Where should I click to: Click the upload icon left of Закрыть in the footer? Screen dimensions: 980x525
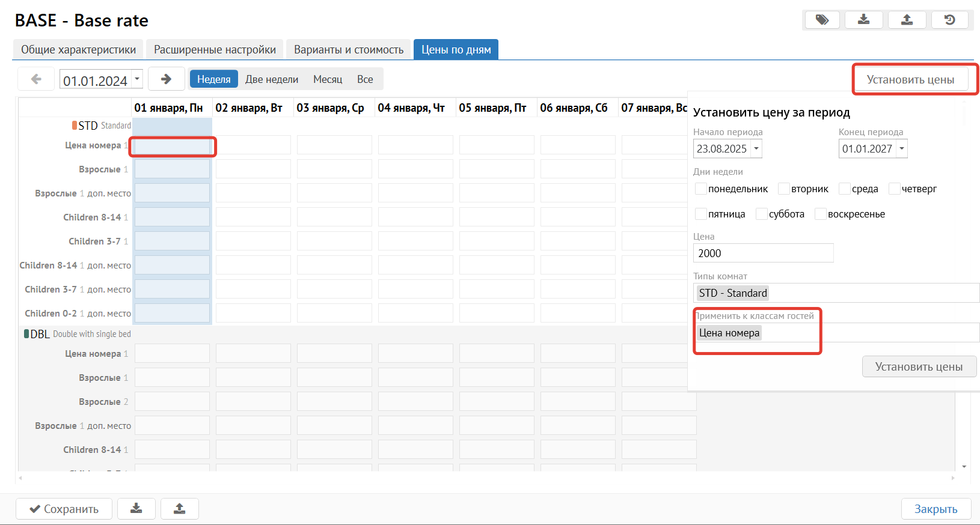tap(179, 509)
